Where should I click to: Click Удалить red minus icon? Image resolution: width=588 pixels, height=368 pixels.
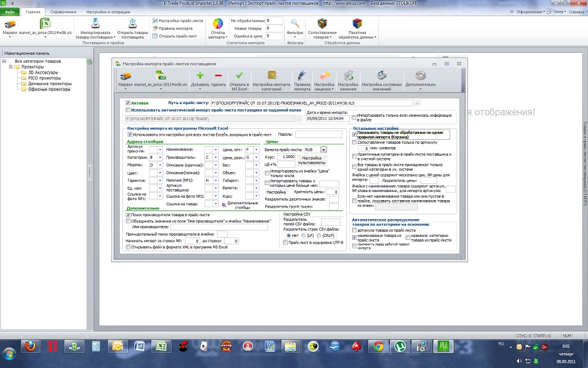click(218, 75)
